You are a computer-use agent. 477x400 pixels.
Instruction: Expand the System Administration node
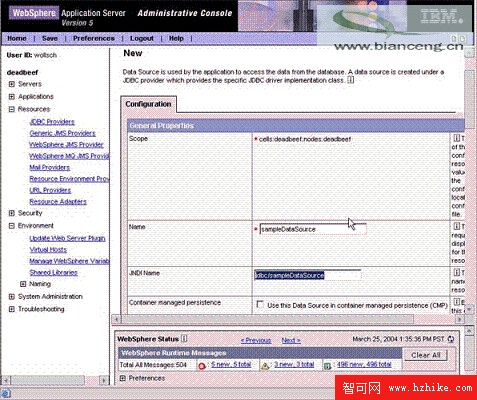pos(12,296)
